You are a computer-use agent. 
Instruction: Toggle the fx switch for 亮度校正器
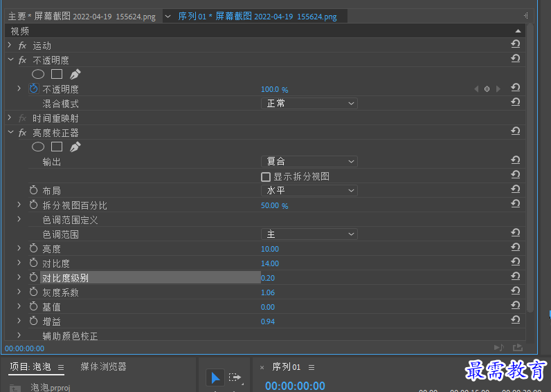pos(22,133)
